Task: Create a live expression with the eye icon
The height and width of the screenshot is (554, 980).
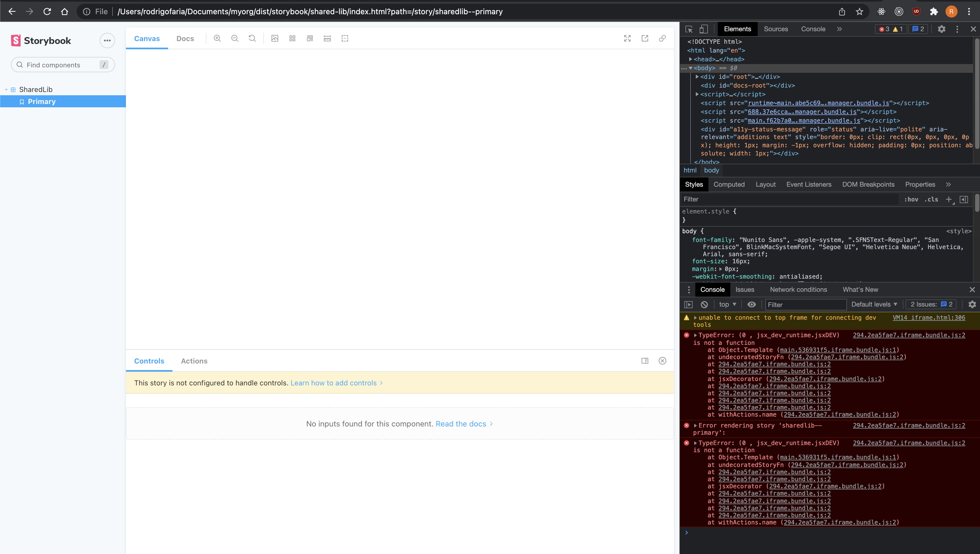Action: (751, 304)
